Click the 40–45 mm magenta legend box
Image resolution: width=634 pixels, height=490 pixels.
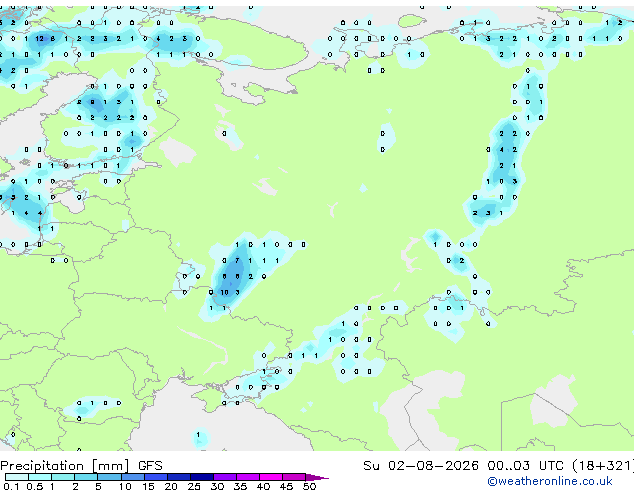pos(271,477)
